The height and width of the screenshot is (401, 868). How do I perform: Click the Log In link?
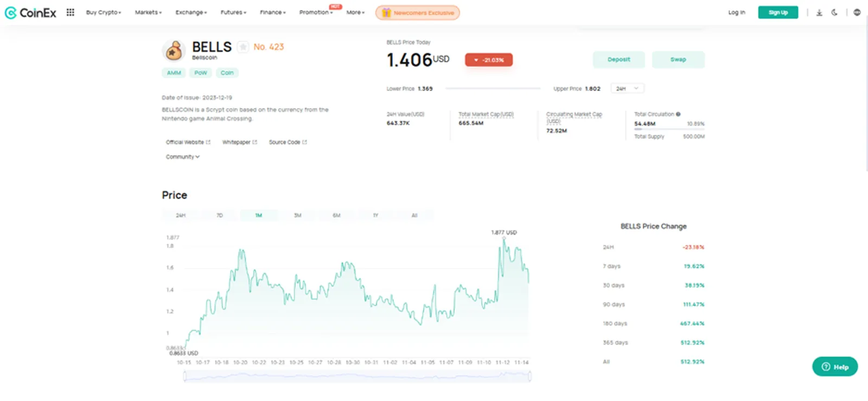click(737, 12)
